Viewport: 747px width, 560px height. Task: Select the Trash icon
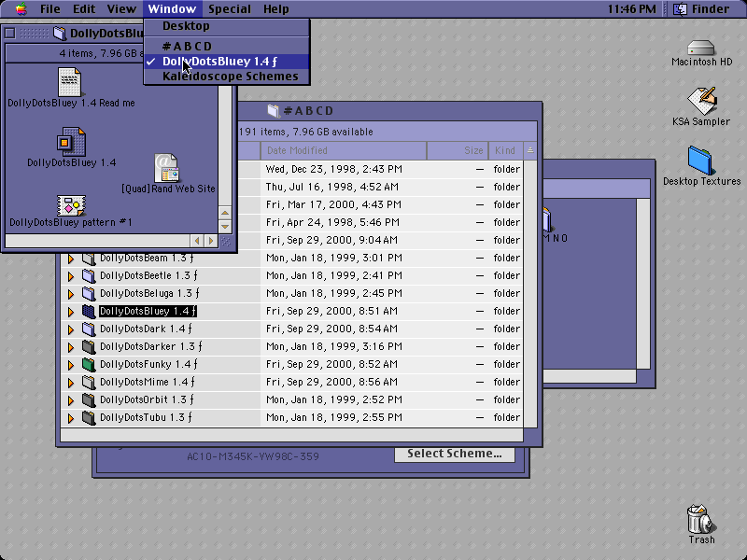pos(701,519)
